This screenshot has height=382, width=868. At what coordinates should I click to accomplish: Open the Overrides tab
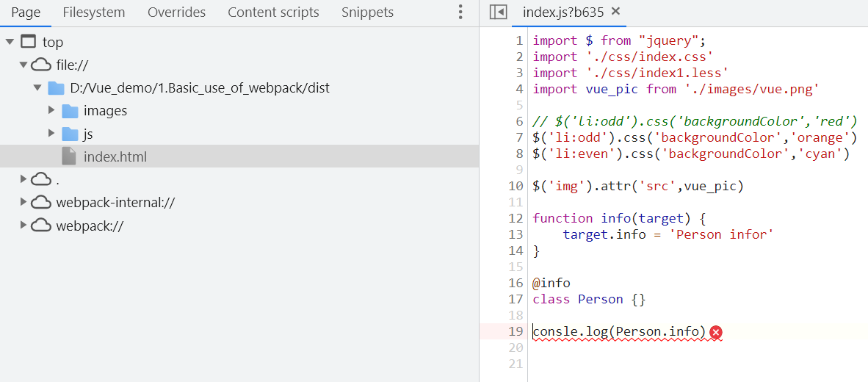coord(176,12)
